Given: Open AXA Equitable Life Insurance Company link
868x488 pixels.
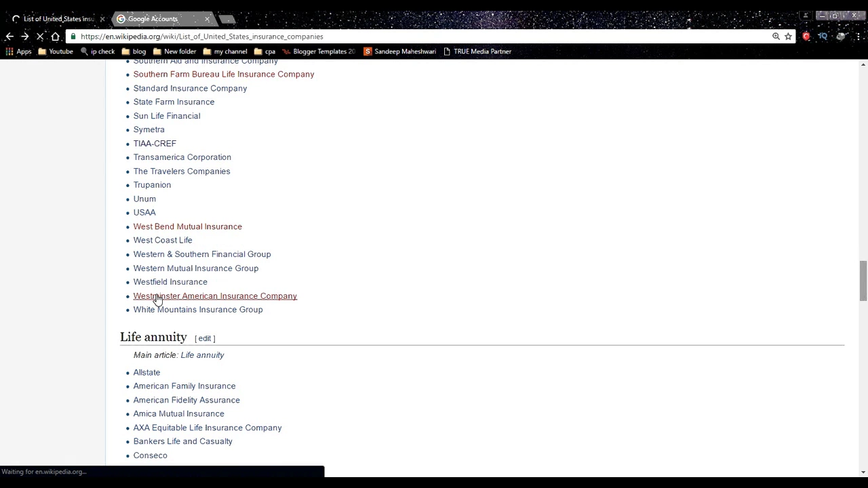Looking at the screenshot, I should (208, 428).
